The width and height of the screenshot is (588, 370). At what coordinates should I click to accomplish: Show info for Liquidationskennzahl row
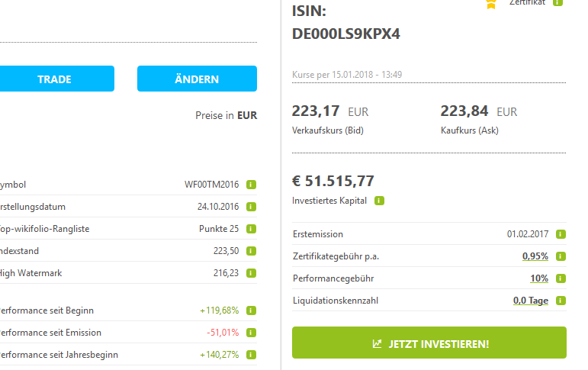coord(561,301)
